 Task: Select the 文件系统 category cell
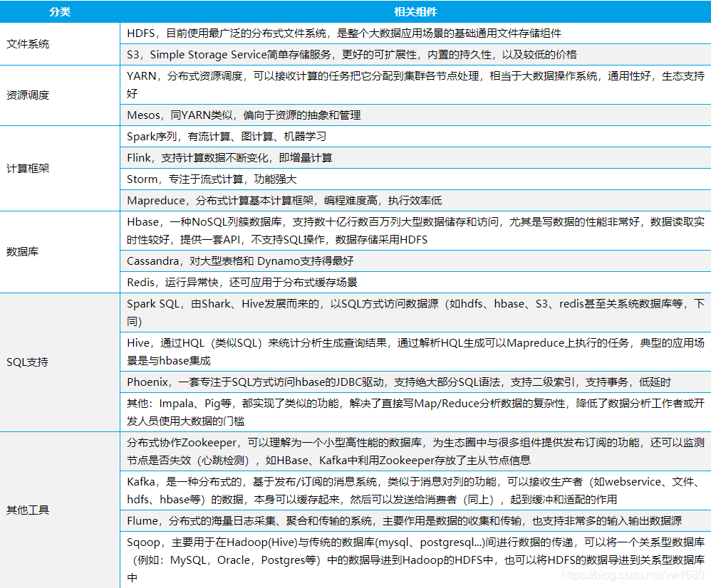pyautogui.click(x=60, y=44)
